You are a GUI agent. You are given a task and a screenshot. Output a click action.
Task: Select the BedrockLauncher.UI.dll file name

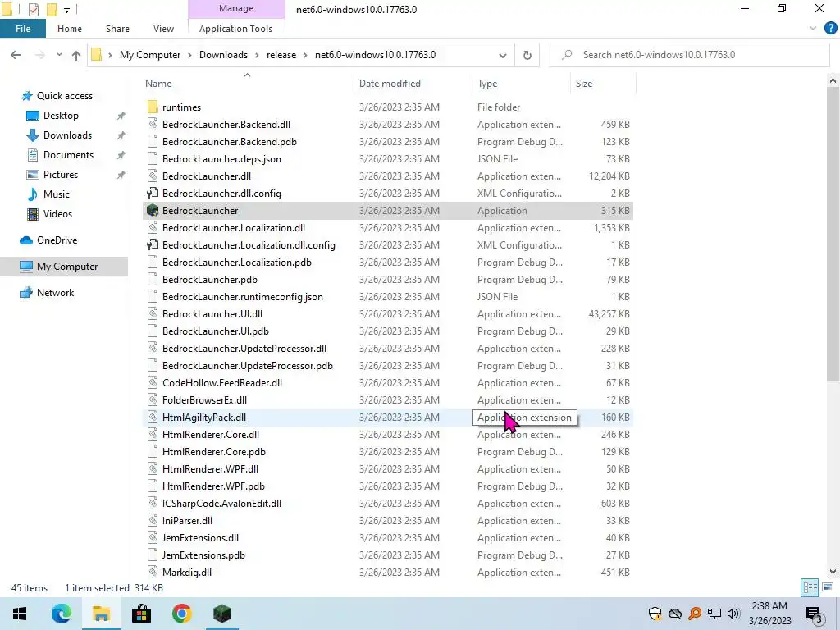point(212,314)
